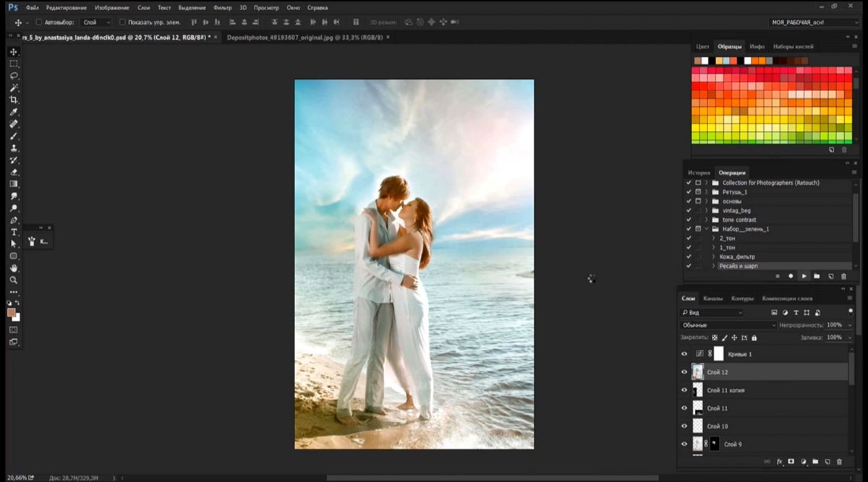Click the Кривые 1 layer mask thumbnail
Image resolution: width=868 pixels, height=482 pixels.
pos(719,354)
